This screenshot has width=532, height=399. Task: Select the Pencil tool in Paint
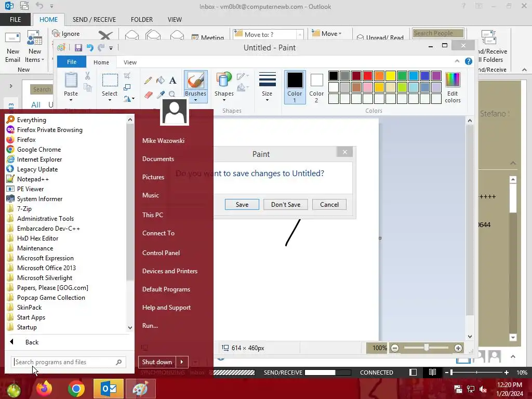[148, 81]
